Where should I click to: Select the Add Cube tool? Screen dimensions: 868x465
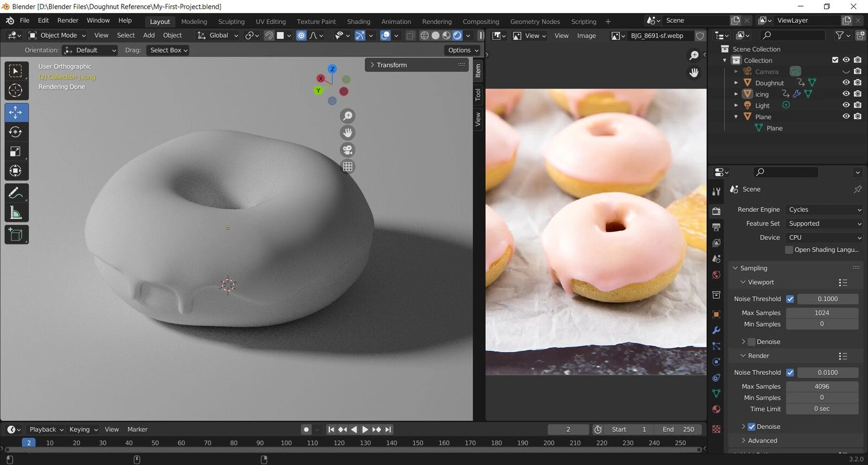(x=16, y=235)
